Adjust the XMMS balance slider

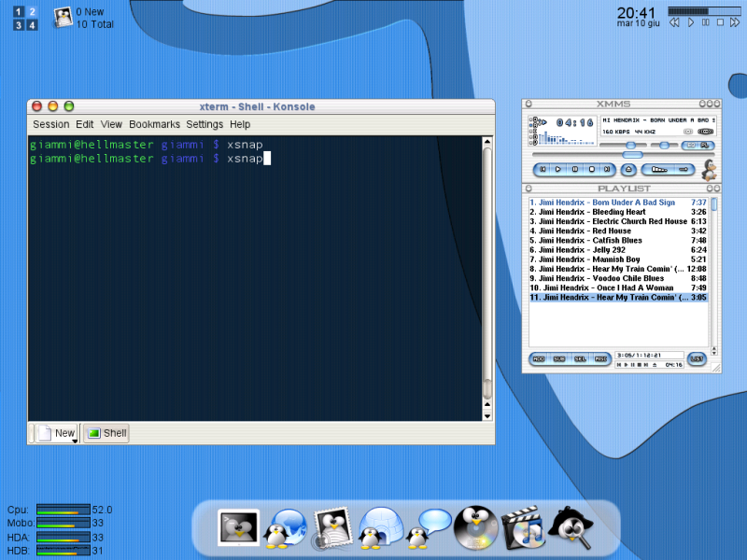coord(664,146)
